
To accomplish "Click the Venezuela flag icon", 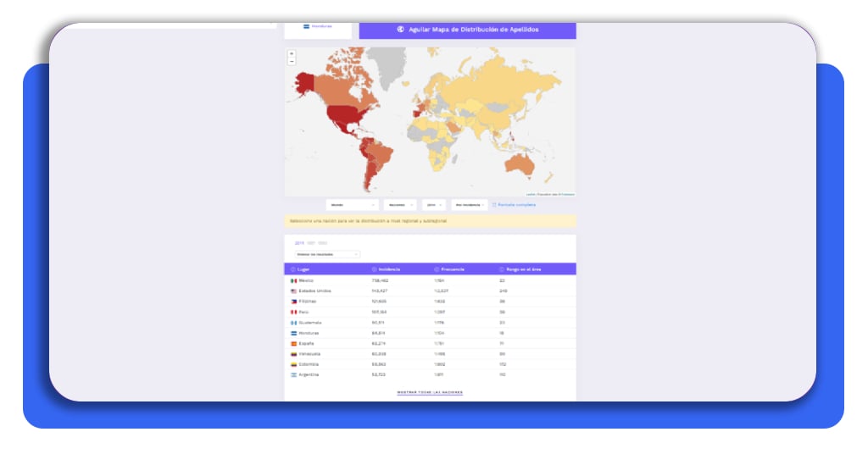I will click(x=294, y=354).
